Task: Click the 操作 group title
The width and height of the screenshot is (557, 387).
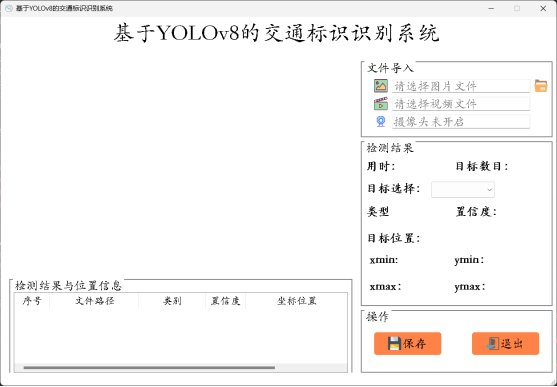Action: coord(377,317)
